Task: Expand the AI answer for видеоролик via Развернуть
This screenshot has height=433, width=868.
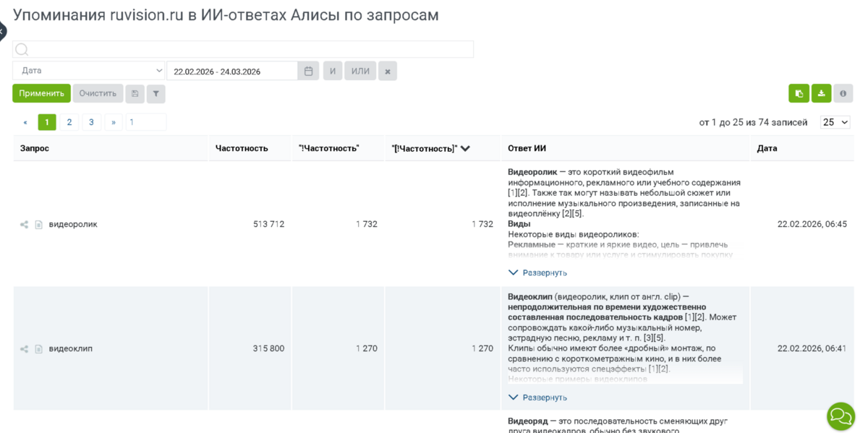Action: [538, 273]
